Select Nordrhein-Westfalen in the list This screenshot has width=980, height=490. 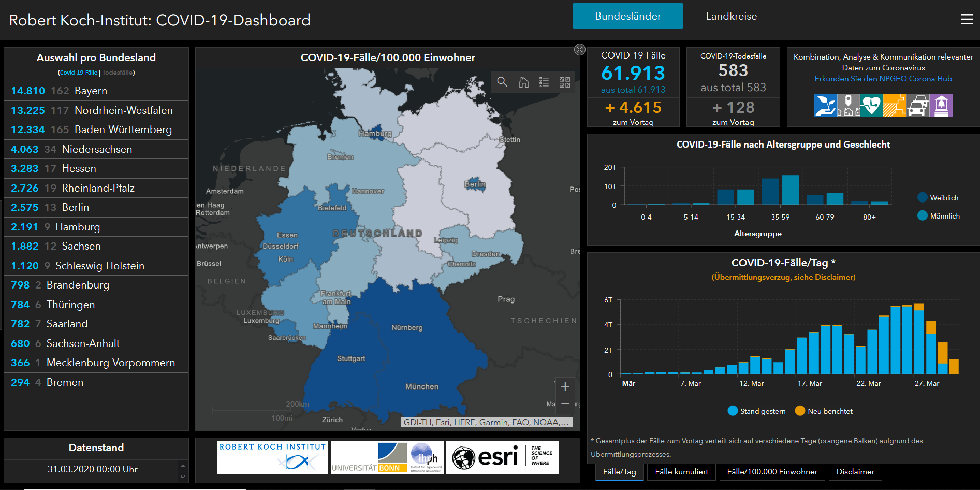[96, 110]
